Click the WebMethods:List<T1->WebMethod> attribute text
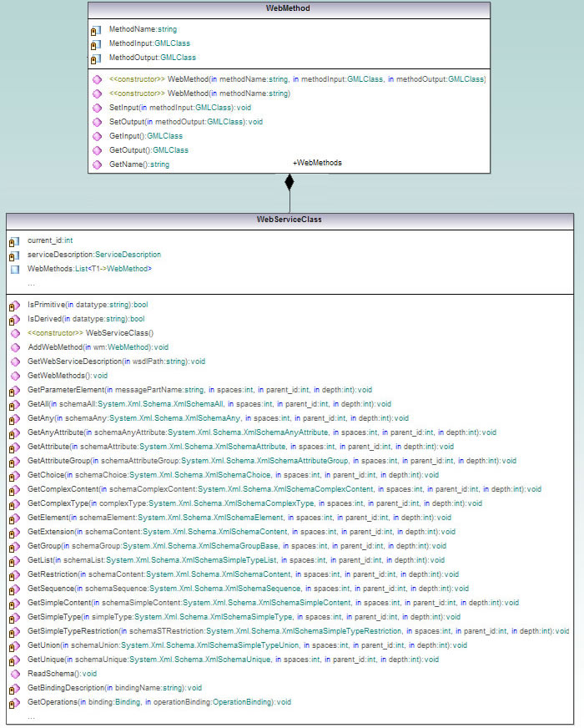Viewport: 584px width, 728px height. [89, 269]
